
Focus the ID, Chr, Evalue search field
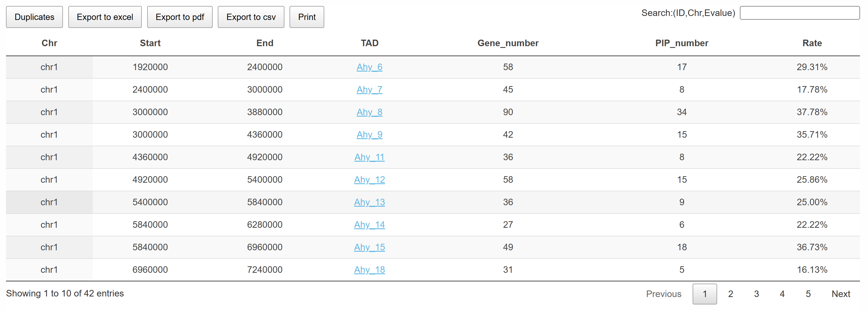coord(800,13)
